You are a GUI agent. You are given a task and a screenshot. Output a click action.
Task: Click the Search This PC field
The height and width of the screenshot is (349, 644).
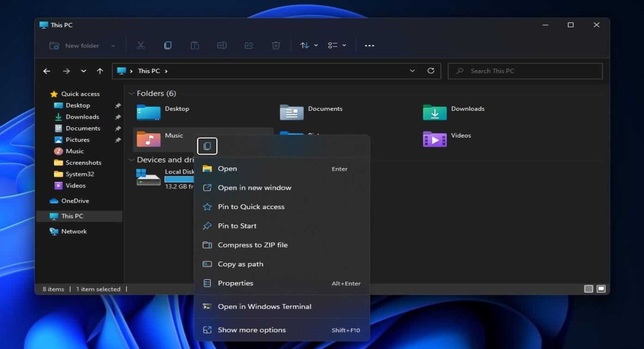click(525, 71)
